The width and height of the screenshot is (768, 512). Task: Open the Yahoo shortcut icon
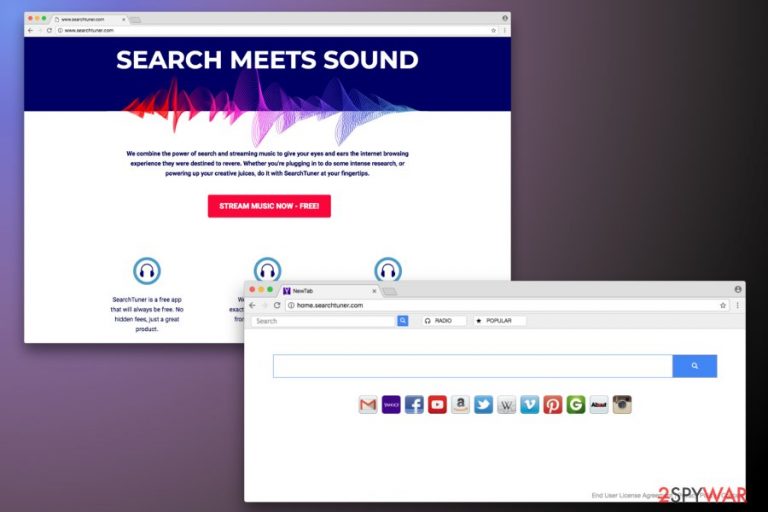tap(391, 405)
